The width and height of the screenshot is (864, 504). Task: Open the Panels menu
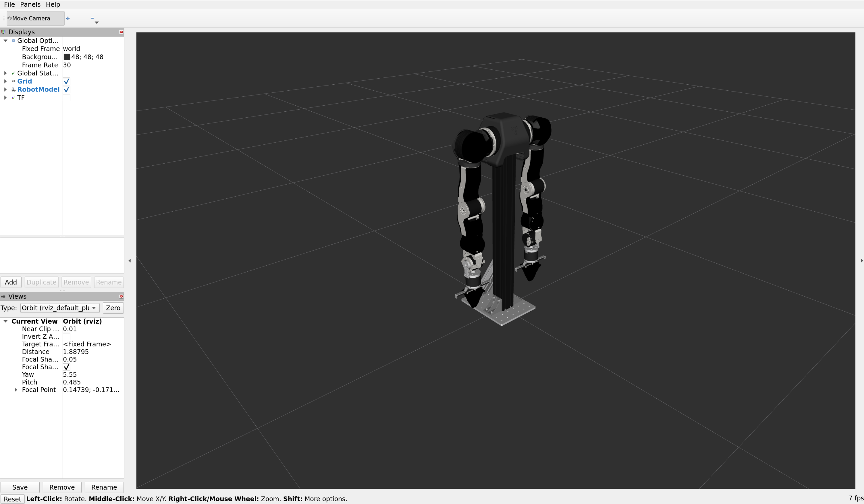[x=30, y=5]
